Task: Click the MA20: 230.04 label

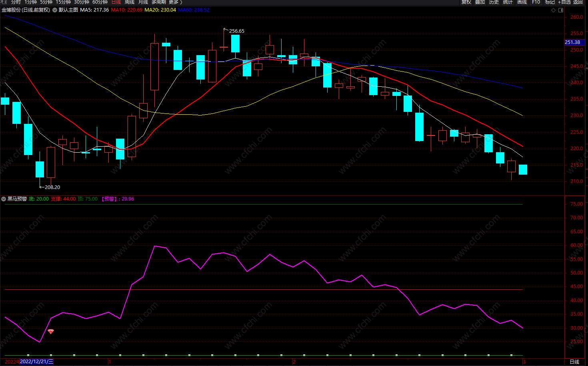Action: pos(160,10)
